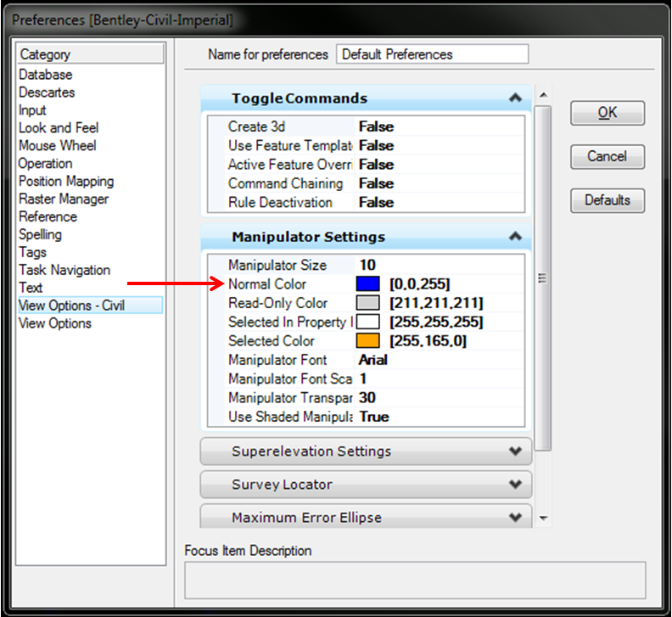The image size is (672, 617).
Task: Choose the Reference category
Action: coord(48,216)
